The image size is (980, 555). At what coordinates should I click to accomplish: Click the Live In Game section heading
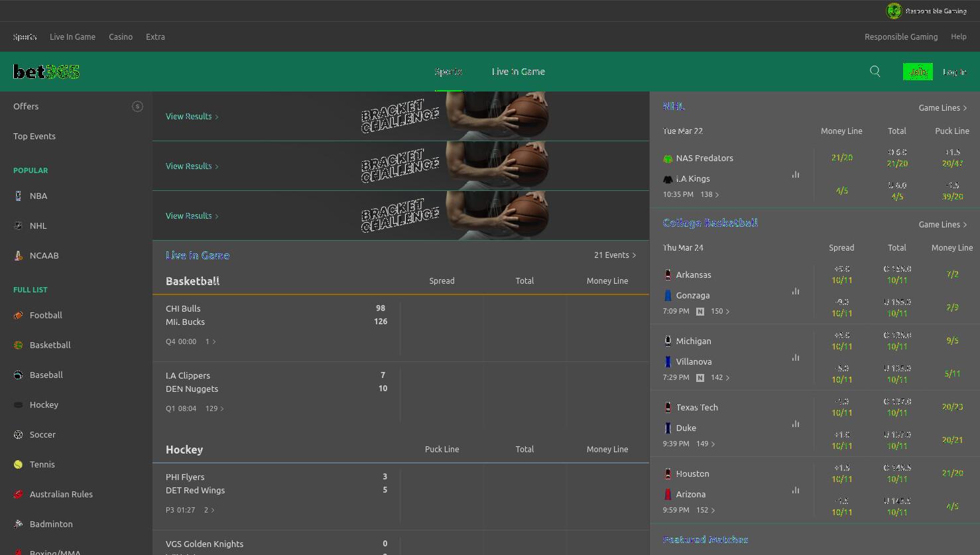(x=198, y=255)
